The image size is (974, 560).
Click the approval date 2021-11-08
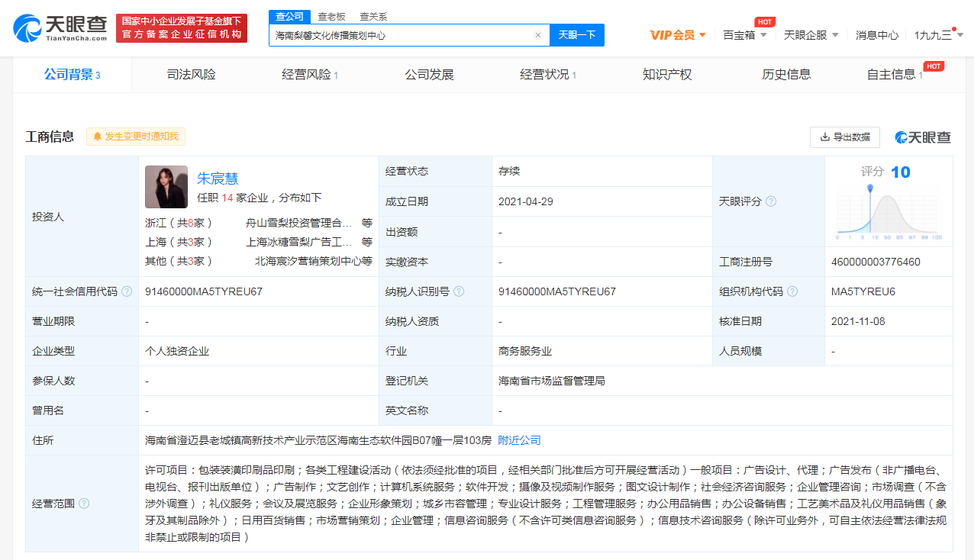(858, 321)
